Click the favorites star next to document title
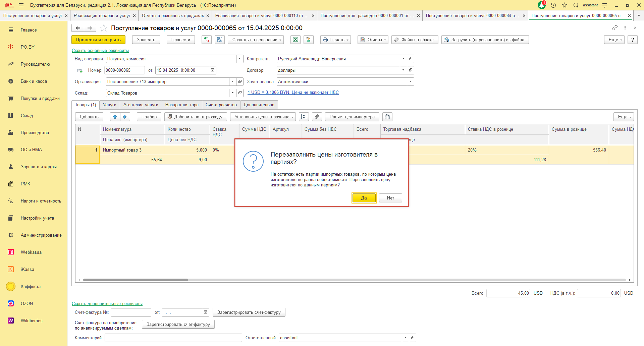This screenshot has width=644, height=346. pyautogui.click(x=104, y=28)
